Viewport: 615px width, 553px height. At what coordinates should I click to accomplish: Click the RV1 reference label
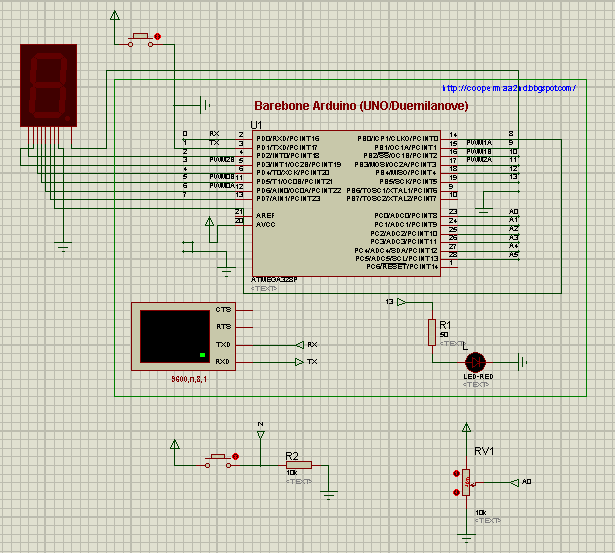pyautogui.click(x=484, y=451)
